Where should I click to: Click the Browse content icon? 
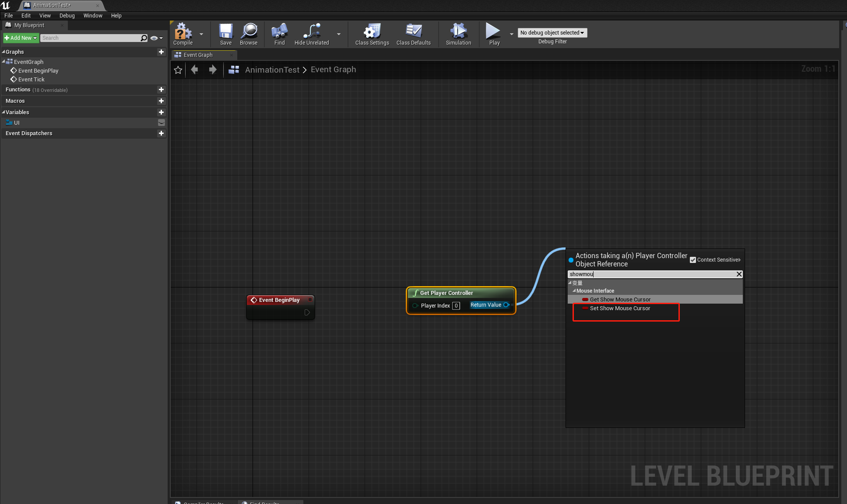[x=248, y=34]
